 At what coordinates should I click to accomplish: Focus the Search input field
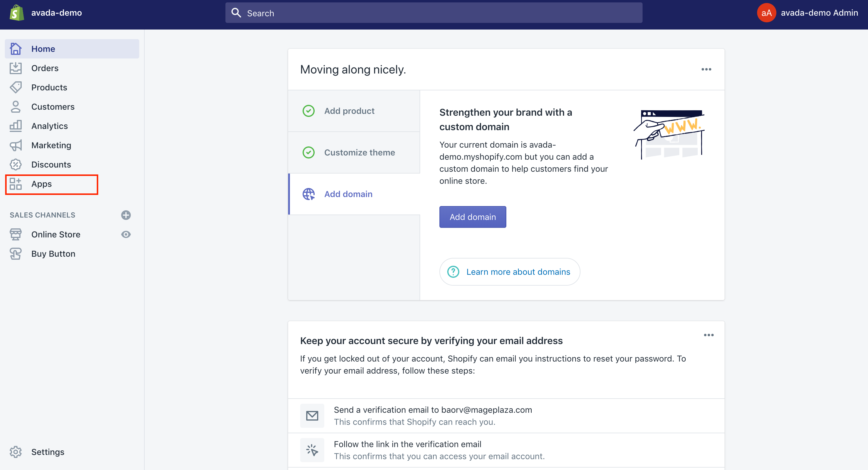434,13
